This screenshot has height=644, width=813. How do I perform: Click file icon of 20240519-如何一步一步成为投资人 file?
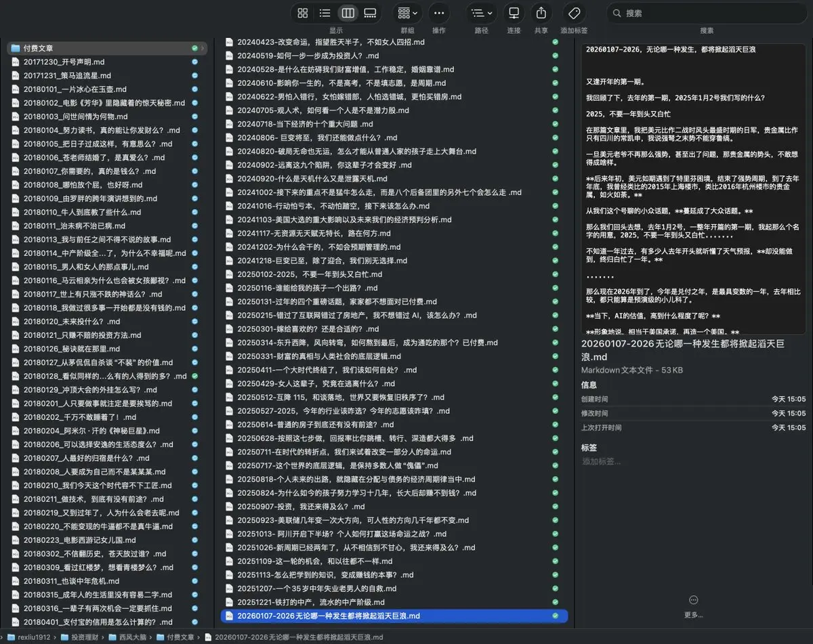point(229,56)
